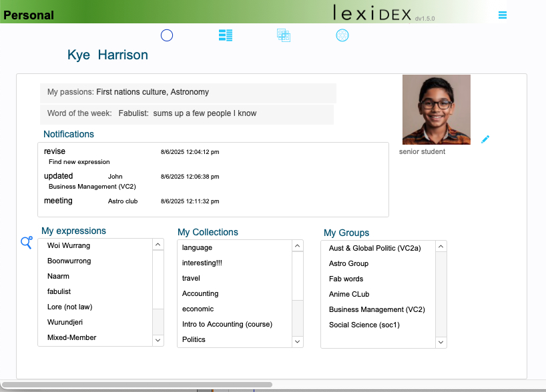Viewport: 546px width, 392px height.
Task: Open the Intro to Accounting (course) collection
Action: pyautogui.click(x=227, y=324)
